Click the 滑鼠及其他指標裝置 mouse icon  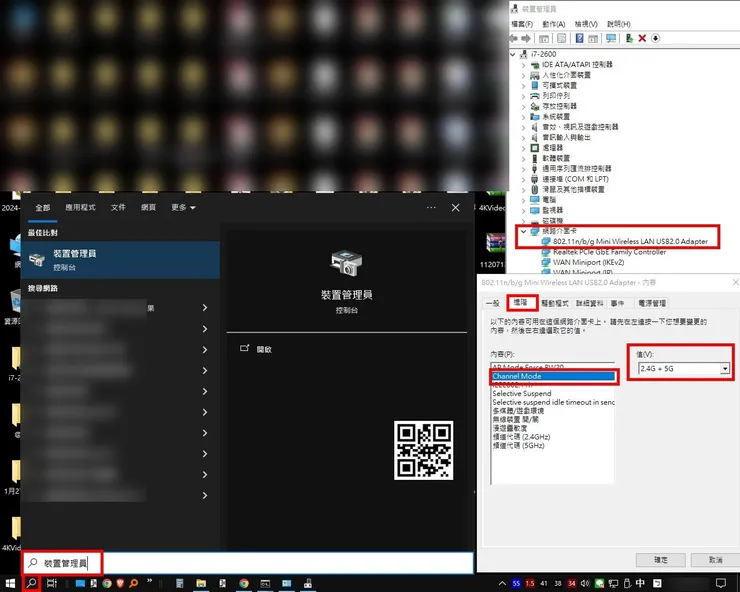pos(535,189)
